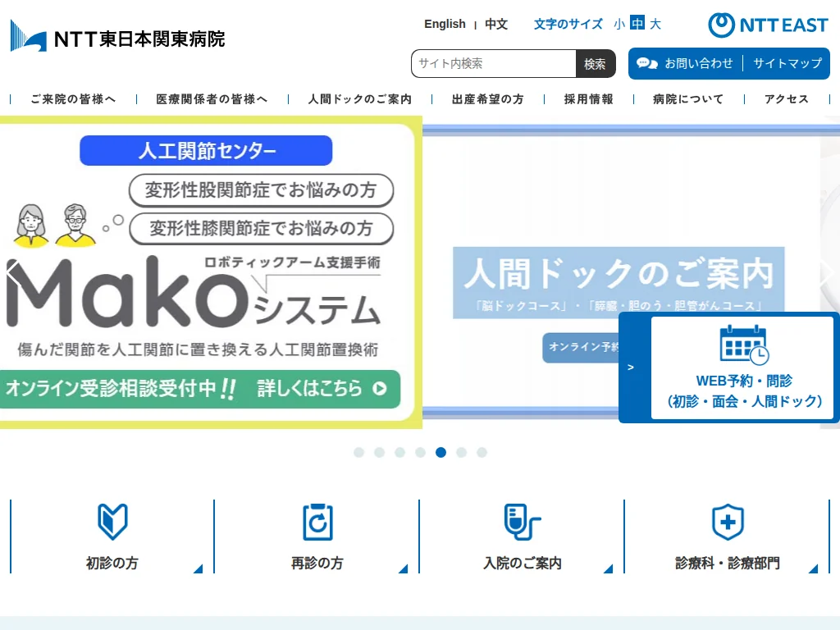Click the 再診の方 clipboard icon
The height and width of the screenshot is (630, 840).
pos(317,521)
